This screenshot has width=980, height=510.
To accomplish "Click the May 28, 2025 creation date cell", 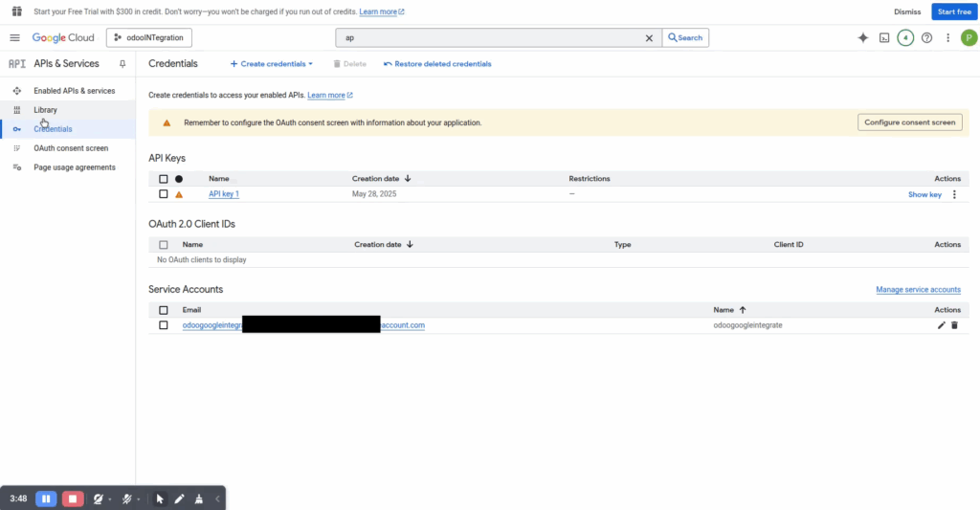I will point(374,193).
